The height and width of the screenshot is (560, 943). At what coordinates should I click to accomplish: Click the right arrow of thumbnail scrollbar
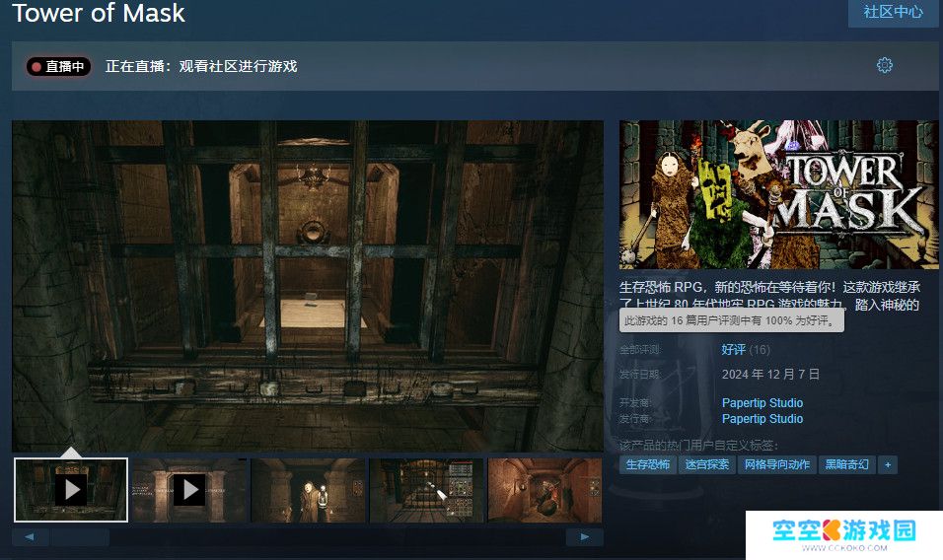click(585, 536)
